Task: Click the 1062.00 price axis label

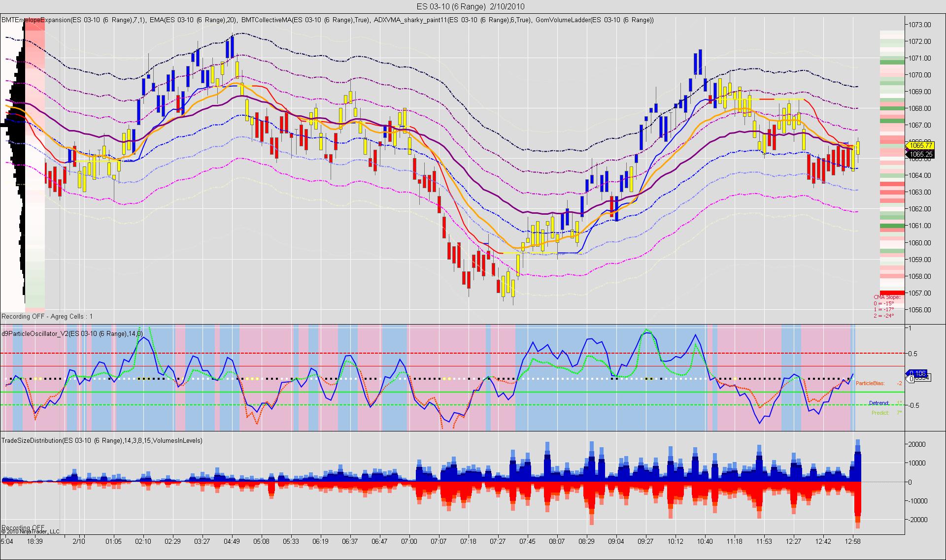Action: coord(919,209)
